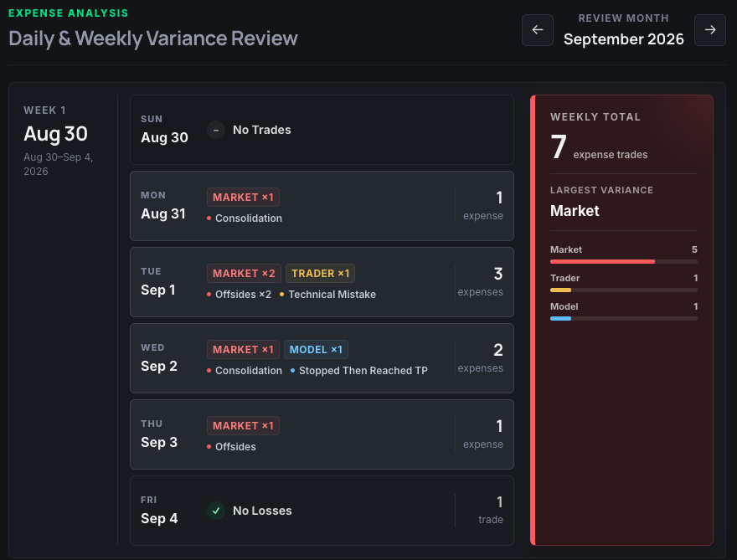Viewport: 737px width, 560px height.
Task: Click the 2 expenses count on Wednesday
Action: click(481, 358)
